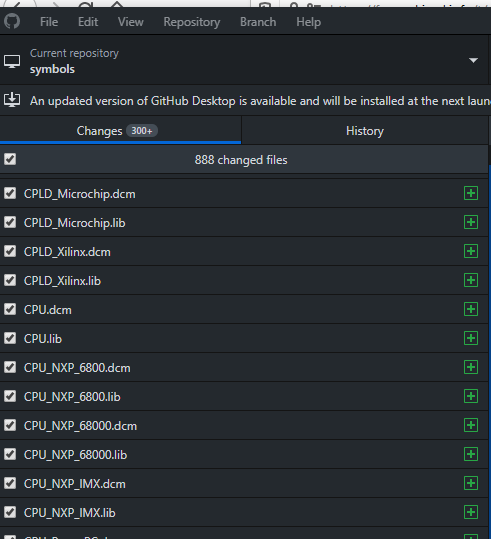Click the GitHub logo icon in menu bar
Screen dimensions: 491x539
(12, 21)
